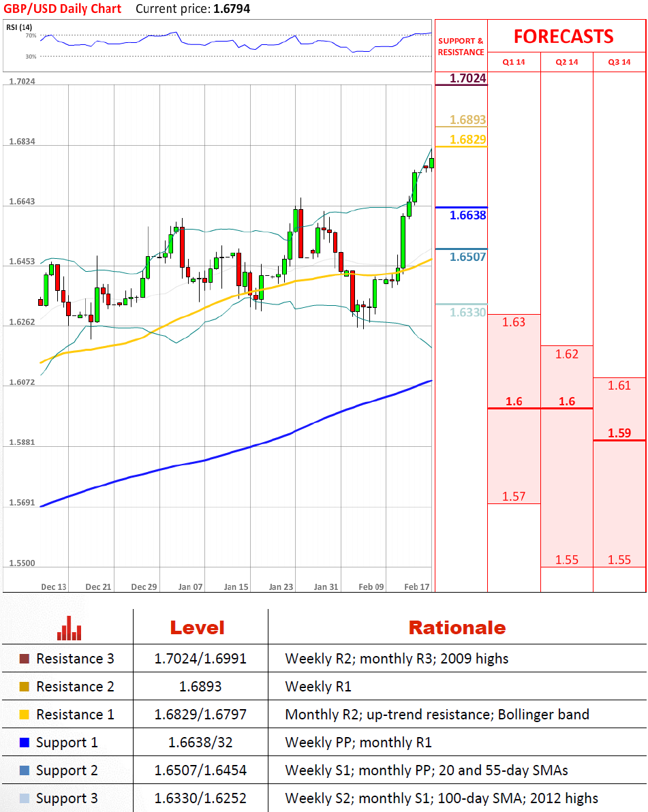Select the Q1 14 forecast column header
This screenshot has width=648, height=812.
514,62
